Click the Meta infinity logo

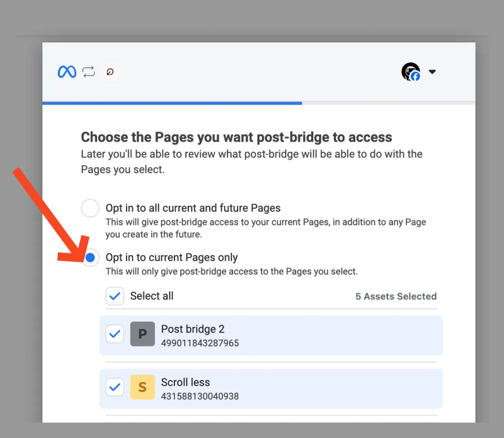pyautogui.click(x=67, y=72)
